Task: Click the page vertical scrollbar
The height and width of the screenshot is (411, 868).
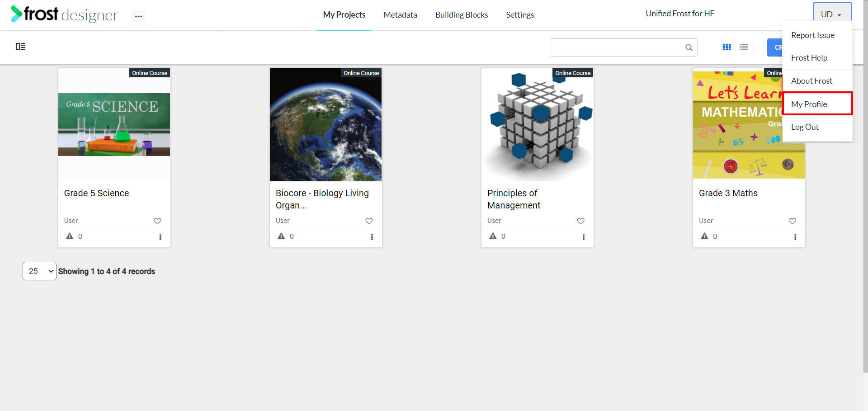Action: click(x=865, y=185)
